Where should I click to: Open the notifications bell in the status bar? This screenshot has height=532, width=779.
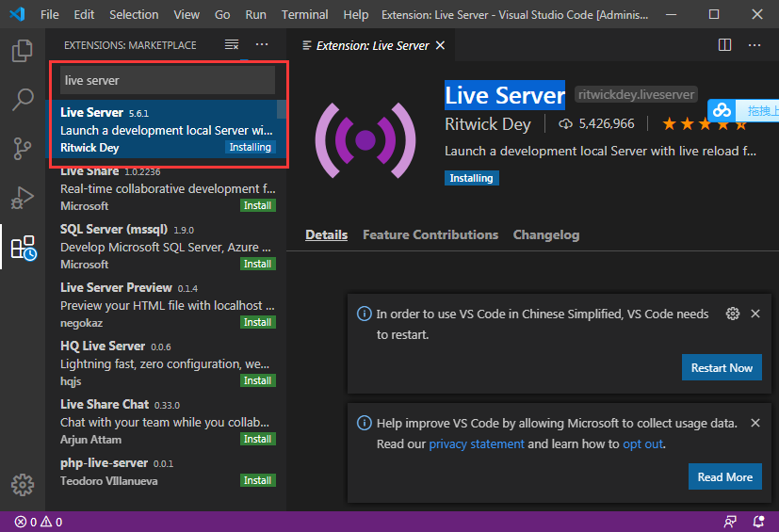758,522
